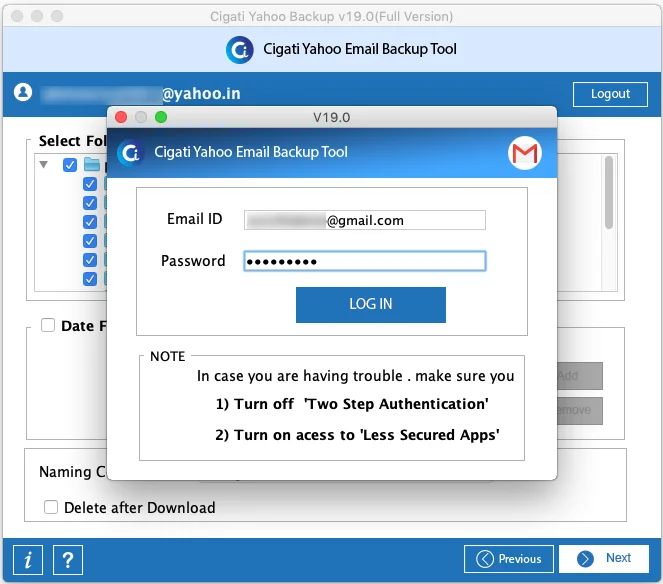The width and height of the screenshot is (663, 584).
Task: Uncheck the second subfolder checkbox
Action: click(x=90, y=203)
